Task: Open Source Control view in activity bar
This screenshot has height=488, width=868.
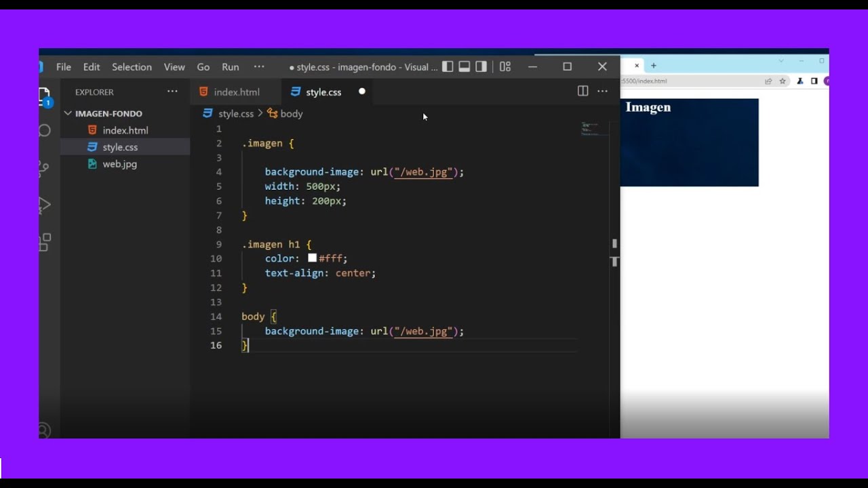Action: [x=44, y=168]
